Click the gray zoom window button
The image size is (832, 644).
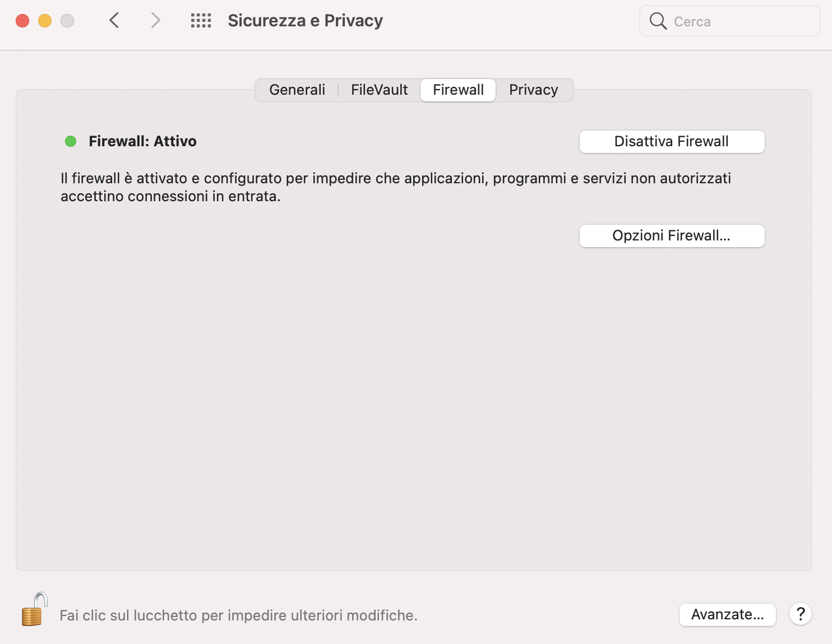pos(67,21)
